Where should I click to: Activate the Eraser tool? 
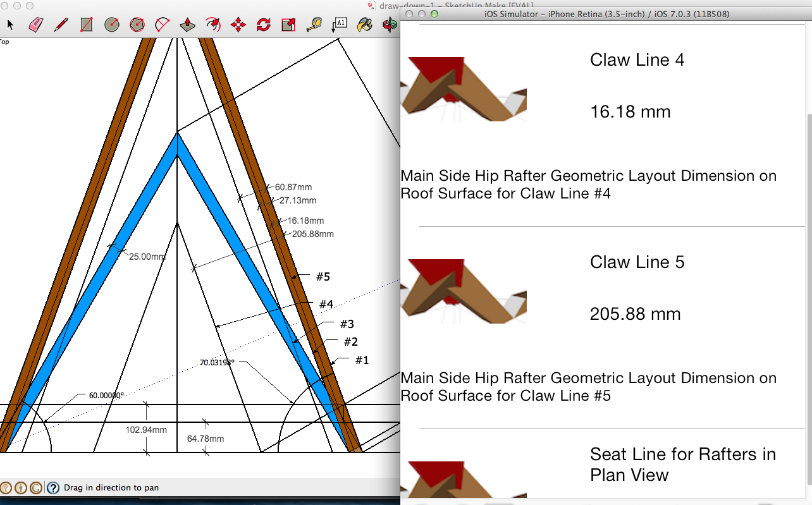pos(35,25)
